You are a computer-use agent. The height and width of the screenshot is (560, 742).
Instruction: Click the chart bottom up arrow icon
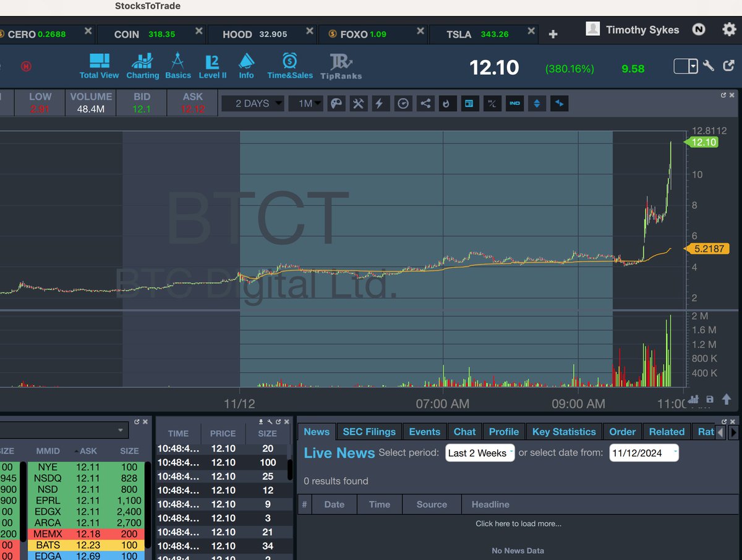pyautogui.click(x=727, y=399)
